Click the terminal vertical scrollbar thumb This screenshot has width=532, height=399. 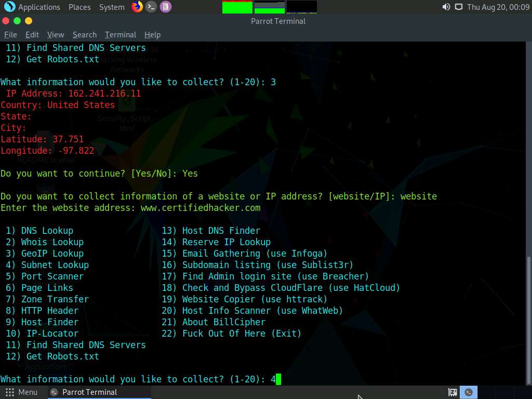[528, 321]
